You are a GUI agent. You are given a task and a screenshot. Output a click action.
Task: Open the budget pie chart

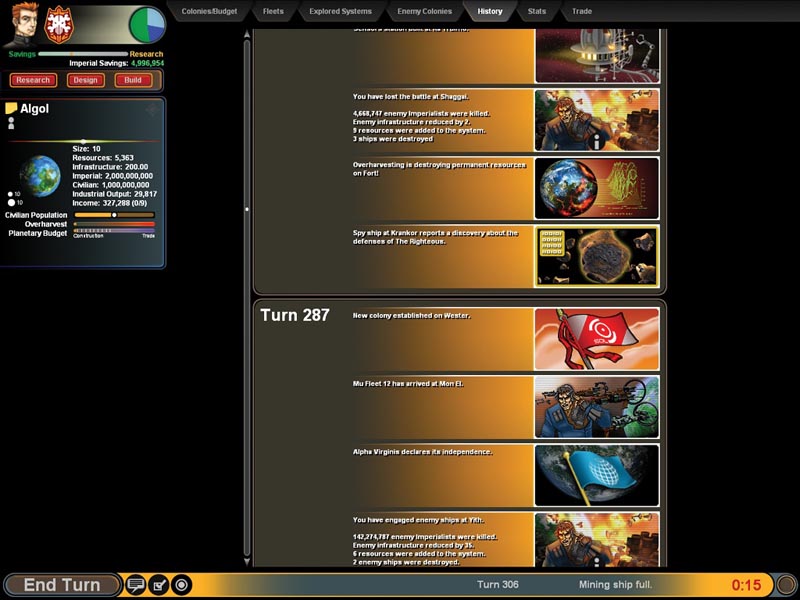[147, 25]
